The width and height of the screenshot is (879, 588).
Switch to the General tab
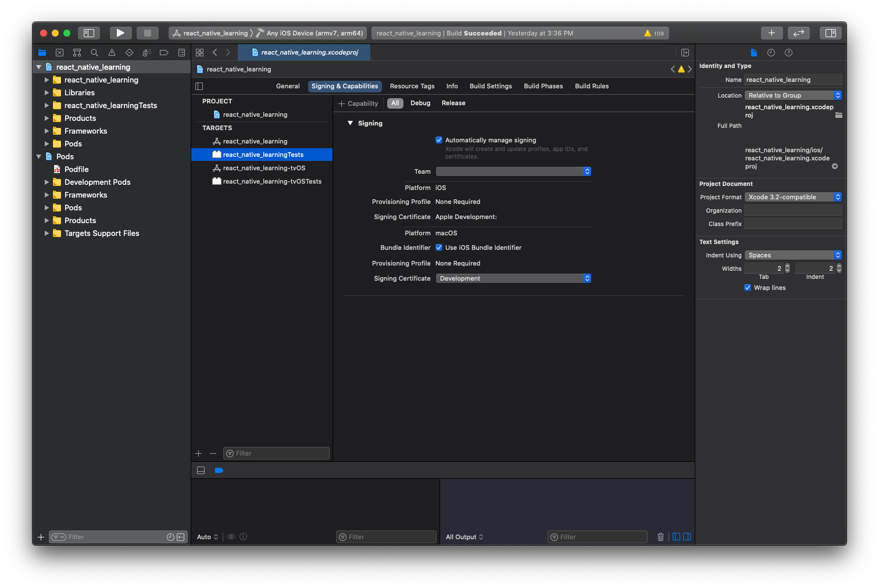288,86
